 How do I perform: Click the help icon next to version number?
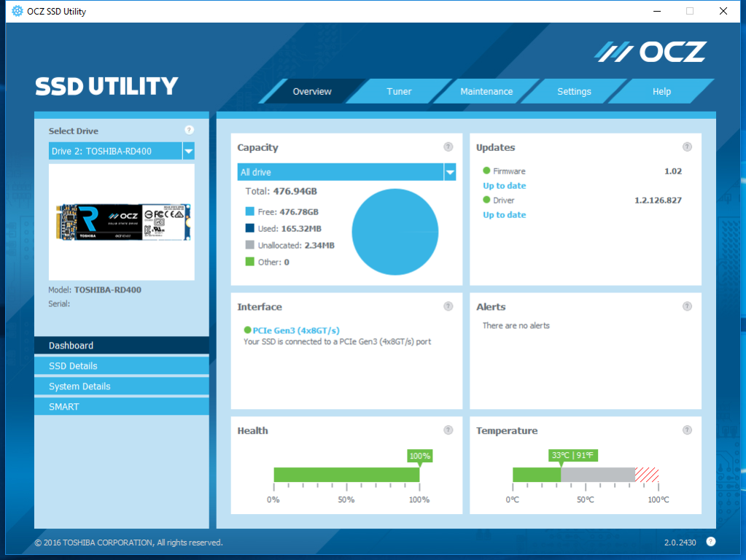tap(710, 541)
